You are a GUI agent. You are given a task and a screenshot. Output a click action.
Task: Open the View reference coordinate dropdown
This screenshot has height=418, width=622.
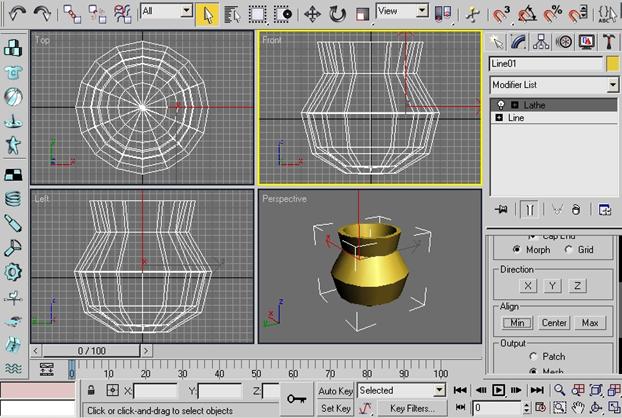tap(402, 10)
